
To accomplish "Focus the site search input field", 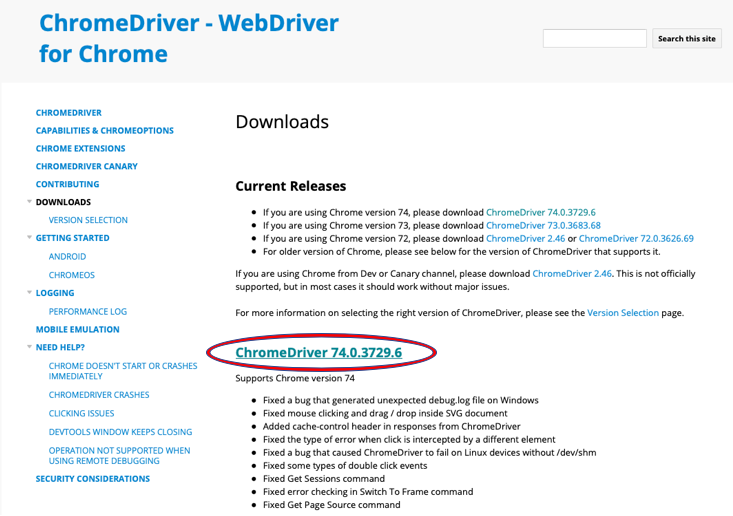I will (x=595, y=38).
